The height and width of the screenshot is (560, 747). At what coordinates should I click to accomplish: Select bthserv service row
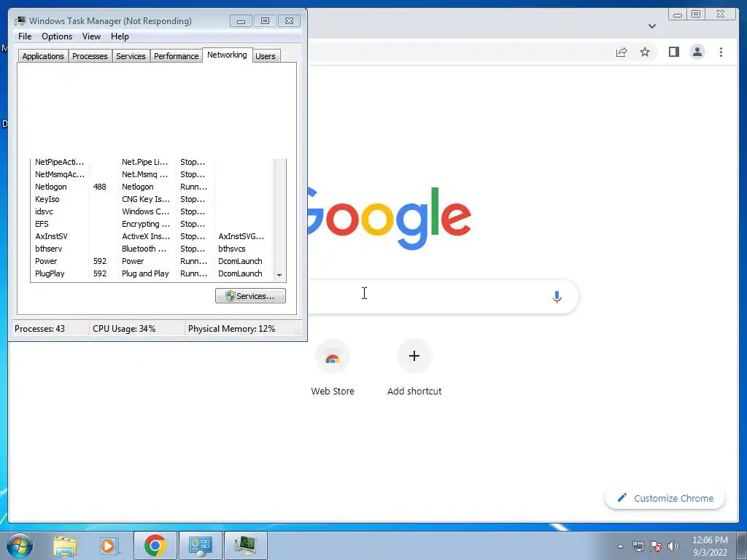(x=152, y=249)
